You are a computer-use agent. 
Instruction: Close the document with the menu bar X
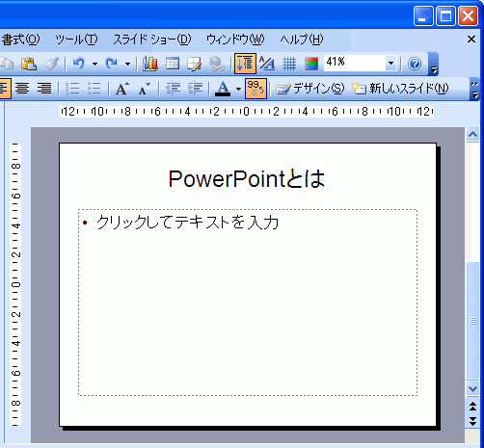click(471, 40)
